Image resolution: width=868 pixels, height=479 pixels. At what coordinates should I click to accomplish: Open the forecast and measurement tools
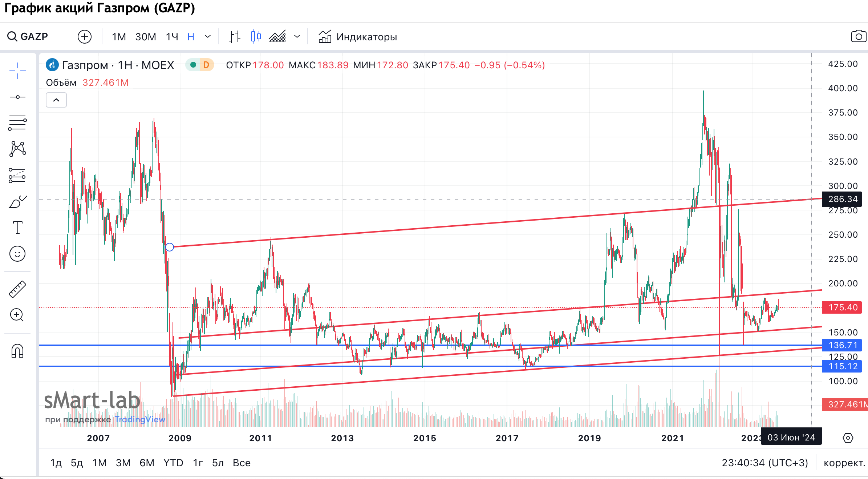[x=17, y=176]
